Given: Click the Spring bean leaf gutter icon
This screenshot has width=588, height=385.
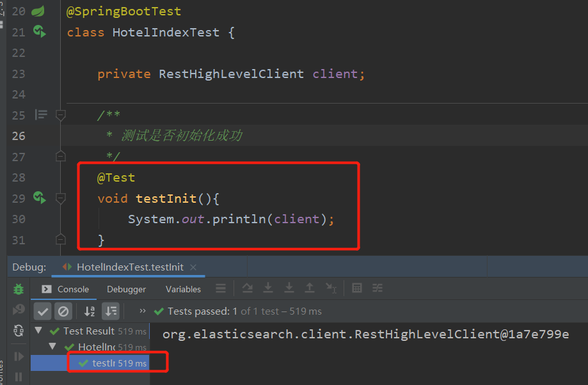Looking at the screenshot, I should (38, 12).
